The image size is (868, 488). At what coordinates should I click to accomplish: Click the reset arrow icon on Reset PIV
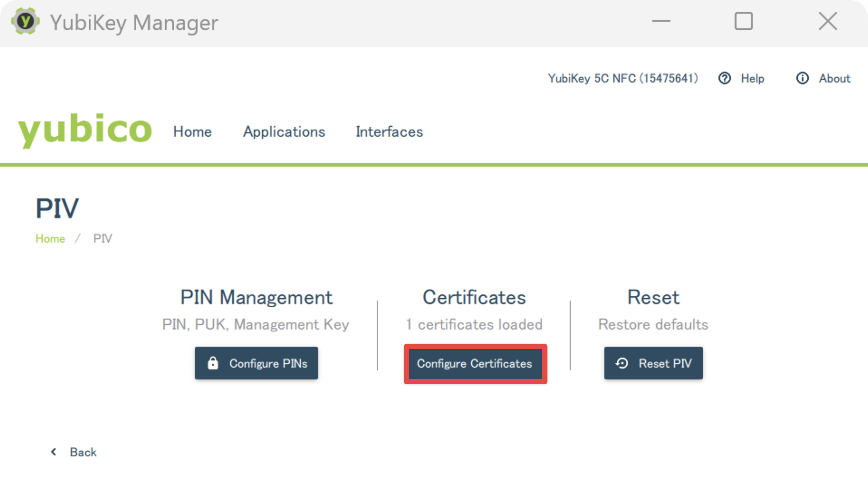click(622, 363)
